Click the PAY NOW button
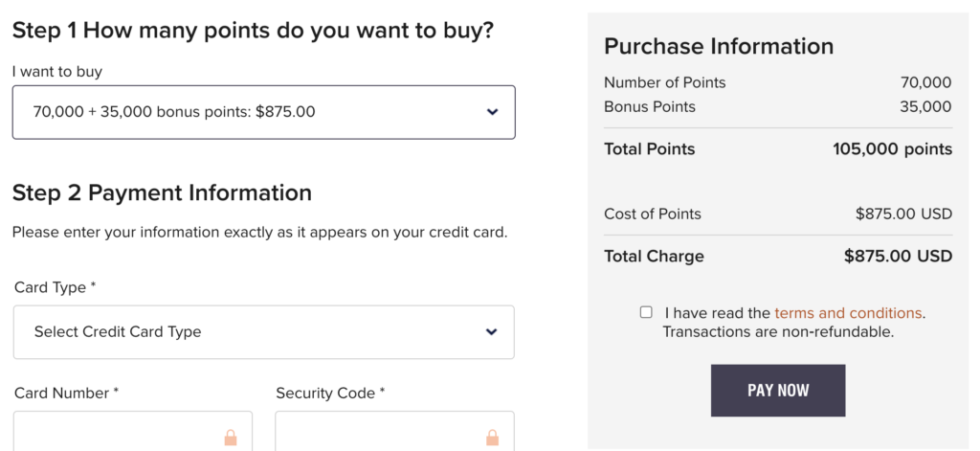 pyautogui.click(x=778, y=391)
